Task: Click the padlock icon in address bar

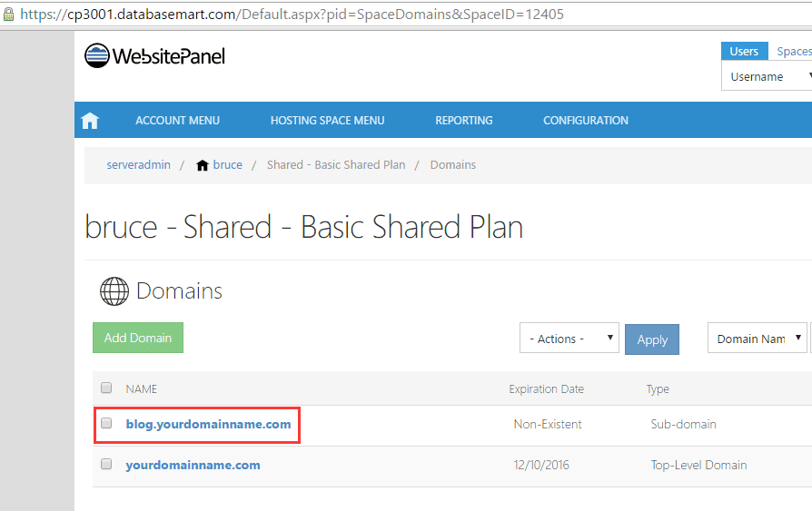Action: [9, 14]
